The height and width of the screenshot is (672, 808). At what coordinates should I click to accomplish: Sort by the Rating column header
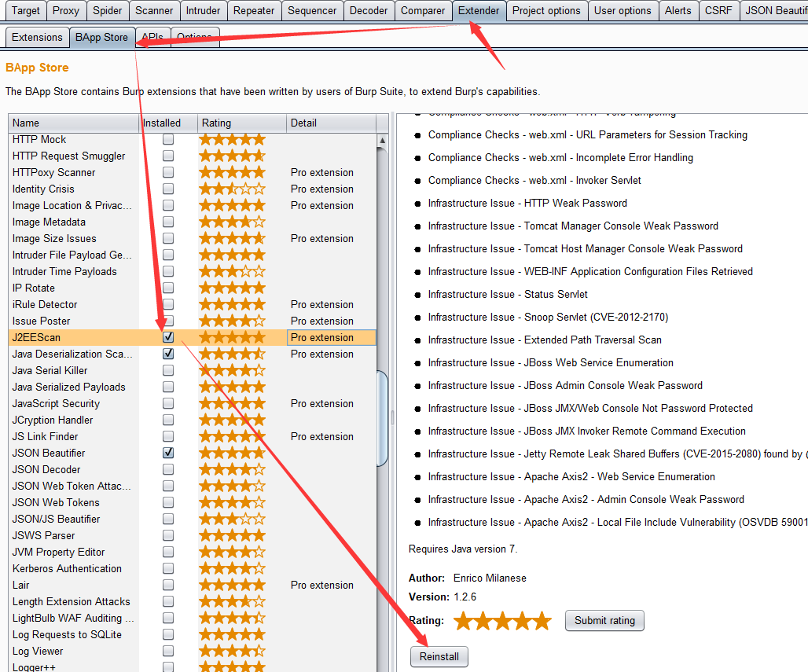[241, 123]
